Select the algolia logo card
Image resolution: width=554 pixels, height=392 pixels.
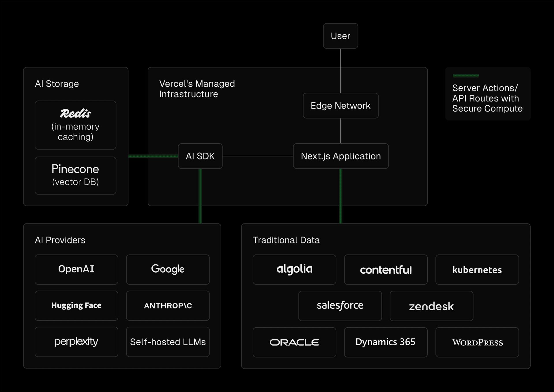click(294, 269)
